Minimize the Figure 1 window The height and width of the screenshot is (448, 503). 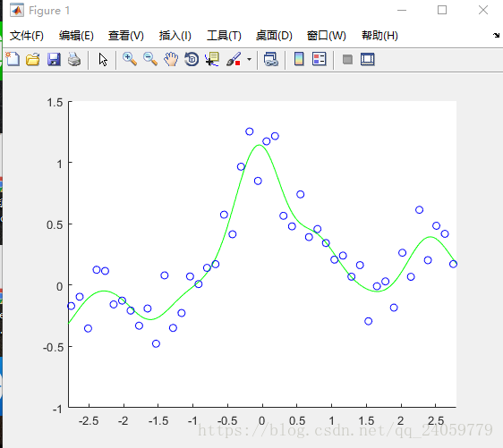pyautogui.click(x=402, y=10)
